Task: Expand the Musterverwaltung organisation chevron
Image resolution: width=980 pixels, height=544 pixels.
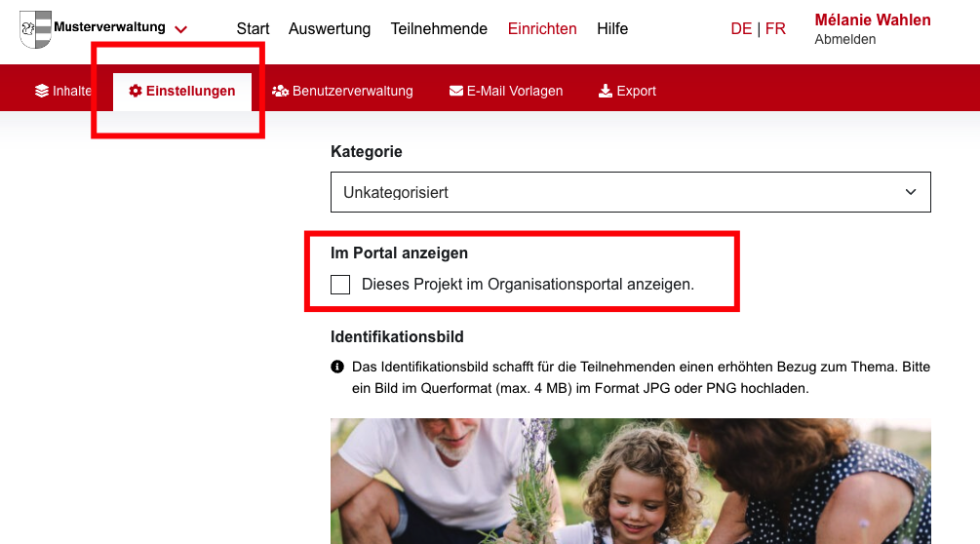Action: (180, 29)
